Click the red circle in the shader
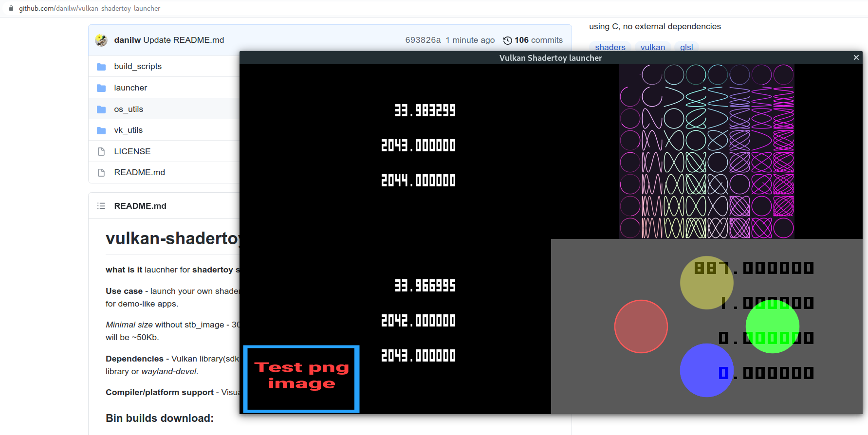 coord(641,326)
